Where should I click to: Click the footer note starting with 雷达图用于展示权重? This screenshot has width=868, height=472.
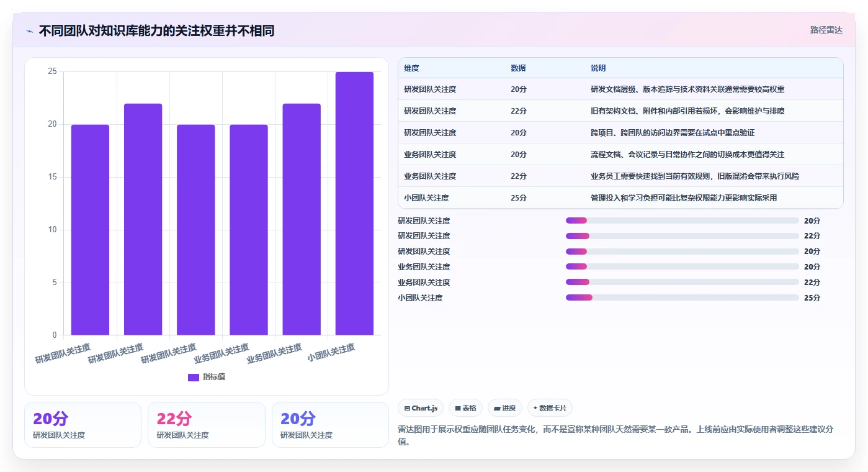[615, 435]
